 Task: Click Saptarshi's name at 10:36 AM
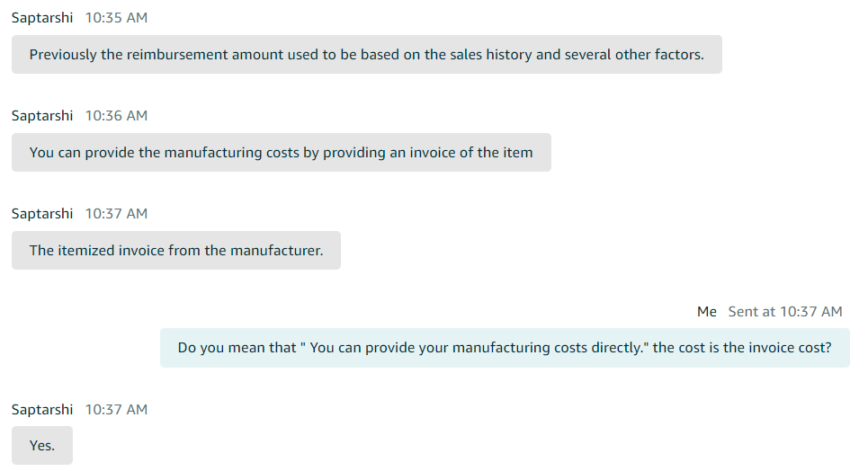42,116
